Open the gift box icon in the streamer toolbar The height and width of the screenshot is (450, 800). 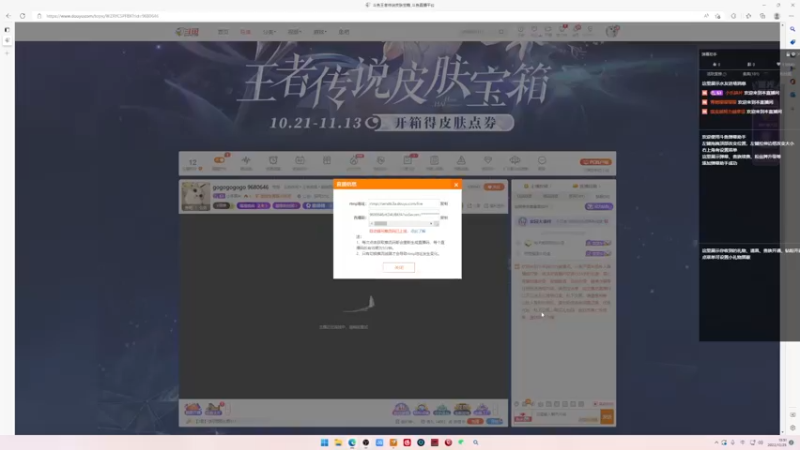click(327, 161)
